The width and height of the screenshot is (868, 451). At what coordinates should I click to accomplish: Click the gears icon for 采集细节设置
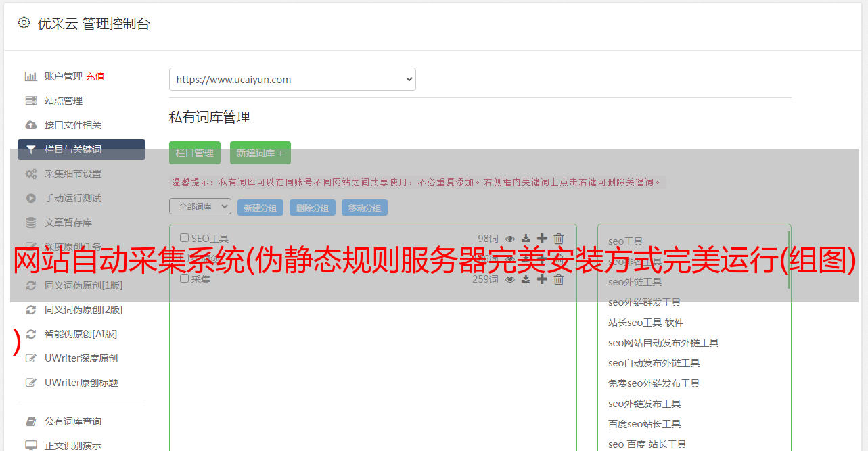coord(30,174)
